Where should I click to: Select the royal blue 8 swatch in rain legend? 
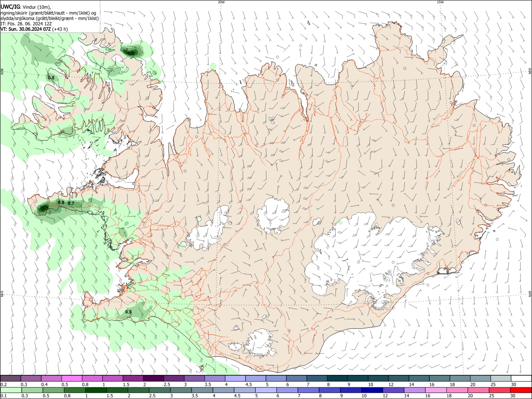point(330,390)
